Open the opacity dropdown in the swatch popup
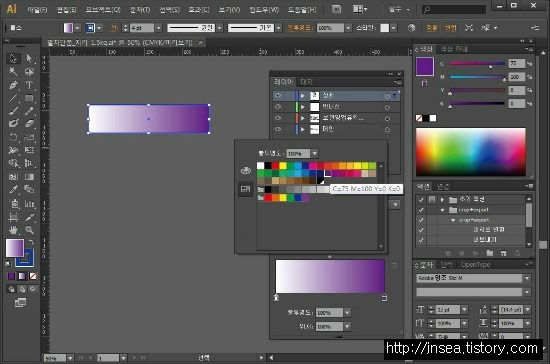Screen dimensions: 550x364 tap(314, 153)
